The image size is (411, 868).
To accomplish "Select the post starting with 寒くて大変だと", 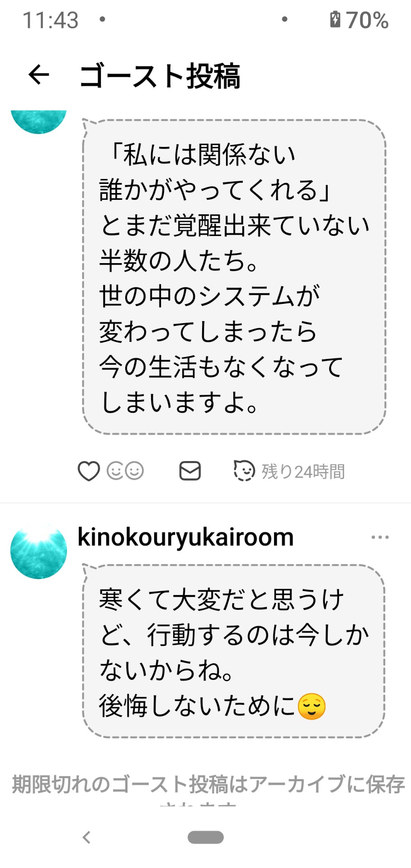I will (x=234, y=651).
